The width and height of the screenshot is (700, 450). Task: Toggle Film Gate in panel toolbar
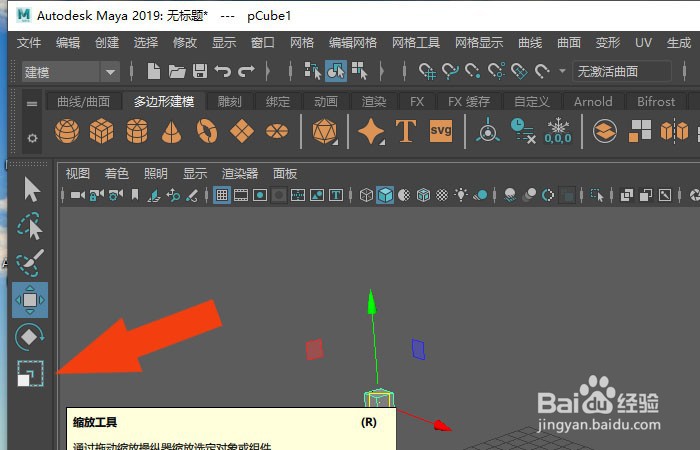[241, 195]
